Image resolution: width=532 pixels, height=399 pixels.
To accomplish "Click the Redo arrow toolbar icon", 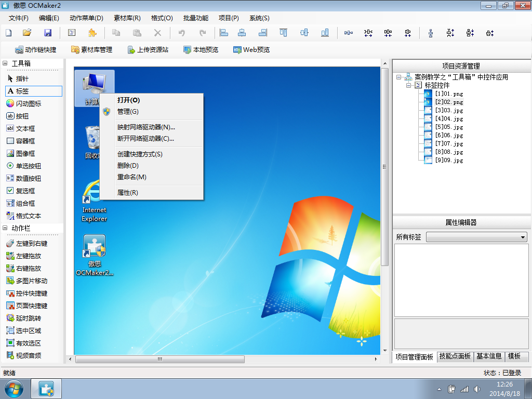I will pyautogui.click(x=203, y=33).
